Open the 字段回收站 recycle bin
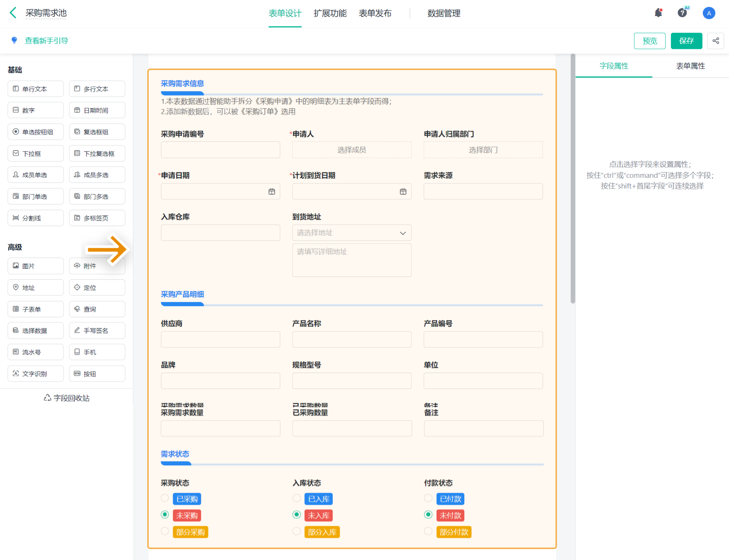 click(67, 398)
